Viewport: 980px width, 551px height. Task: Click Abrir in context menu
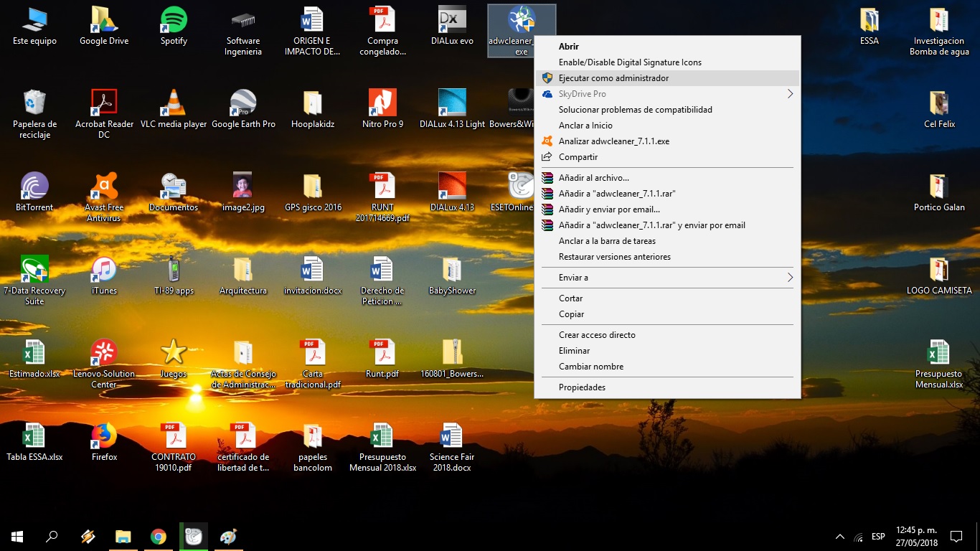(667, 47)
